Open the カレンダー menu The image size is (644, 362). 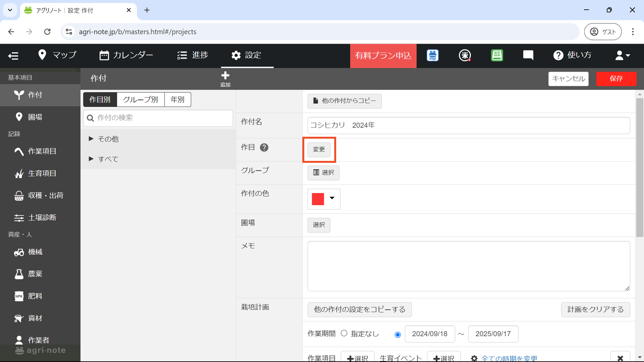[126, 55]
